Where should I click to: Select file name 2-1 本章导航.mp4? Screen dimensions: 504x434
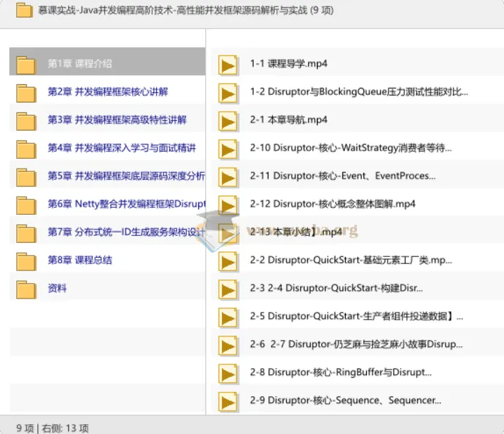pyautogui.click(x=289, y=120)
